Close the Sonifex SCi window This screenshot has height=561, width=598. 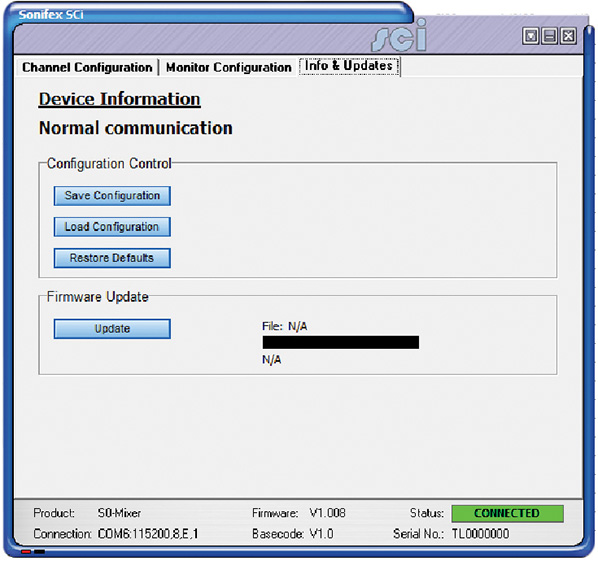click(568, 36)
